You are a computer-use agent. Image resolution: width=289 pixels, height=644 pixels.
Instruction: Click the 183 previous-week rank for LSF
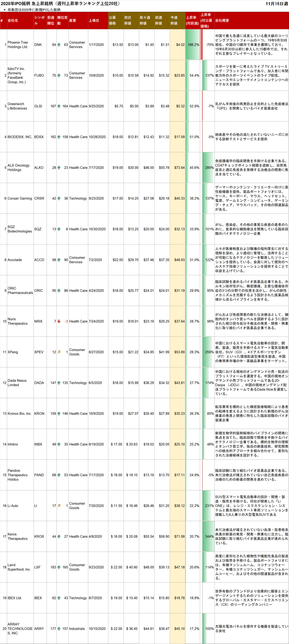coord(53,567)
